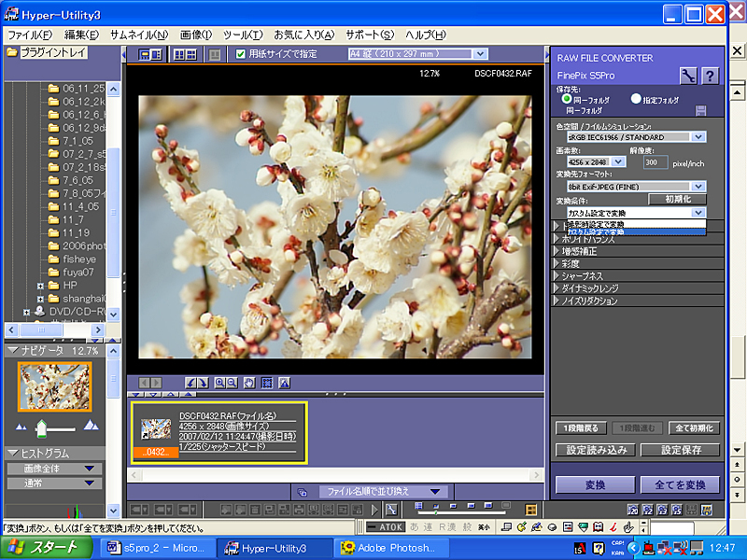Viewport: 747px width, 560px height.
Task: Zoom in with the plus magnifier icon
Action: click(219, 383)
